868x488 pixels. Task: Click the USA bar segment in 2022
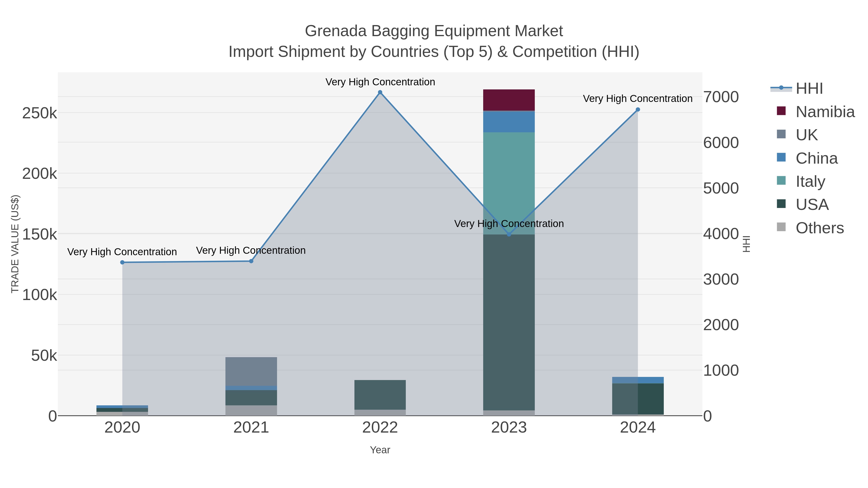click(380, 395)
